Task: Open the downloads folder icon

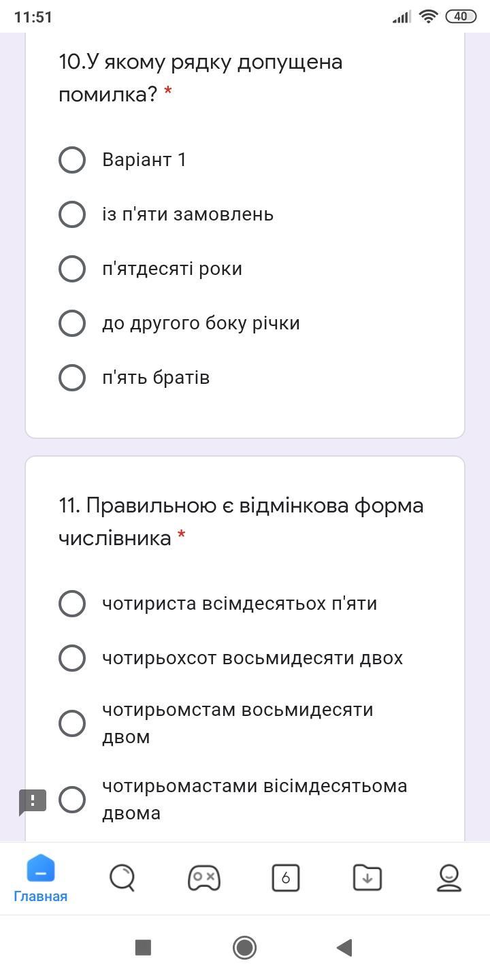Action: click(367, 877)
